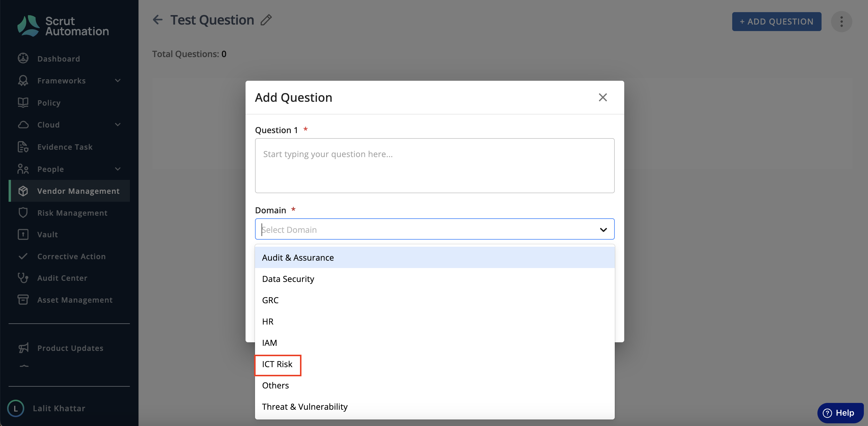Click the + ADD QUESTION button
This screenshot has width=868, height=426.
pos(776,22)
